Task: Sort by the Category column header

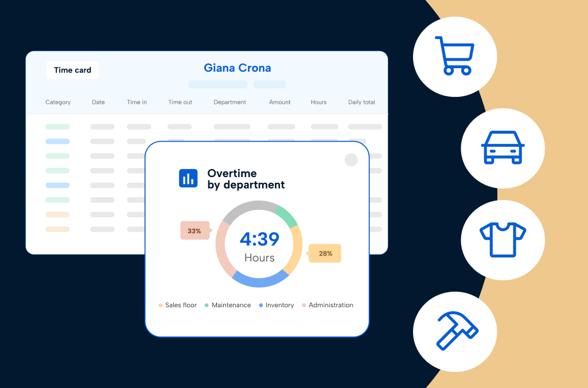Action: click(58, 102)
